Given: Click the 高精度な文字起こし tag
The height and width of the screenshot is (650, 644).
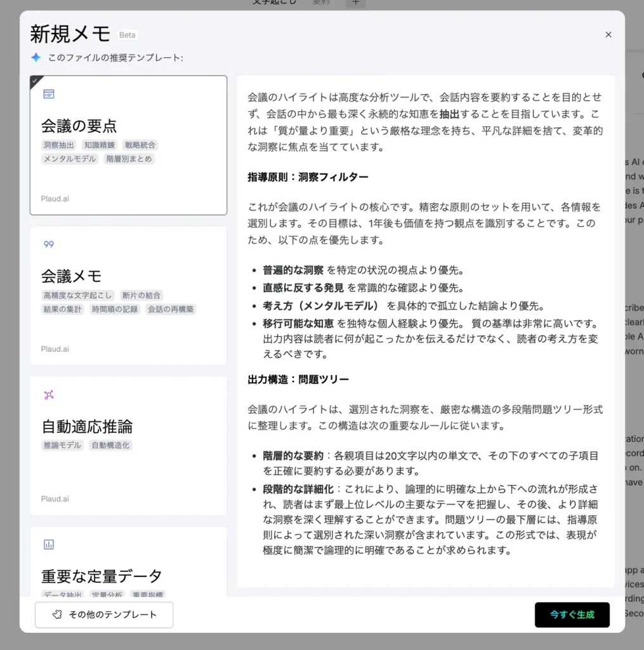Looking at the screenshot, I should point(77,295).
